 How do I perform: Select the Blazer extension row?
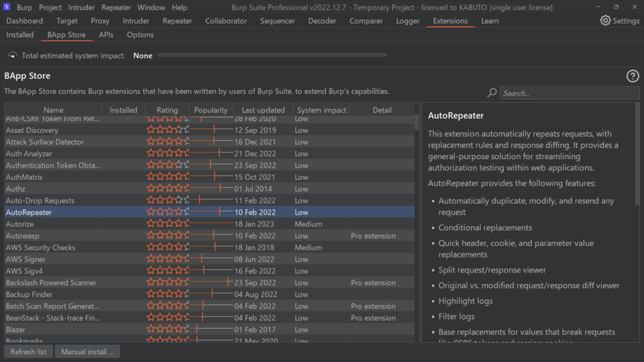209,330
